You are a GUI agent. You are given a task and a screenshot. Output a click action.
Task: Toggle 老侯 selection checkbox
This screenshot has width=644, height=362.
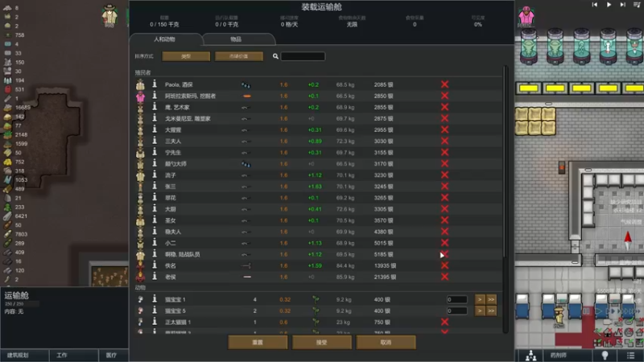pyautogui.click(x=445, y=277)
